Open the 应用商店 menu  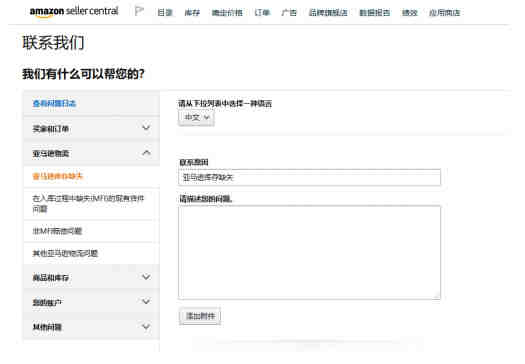coord(445,13)
